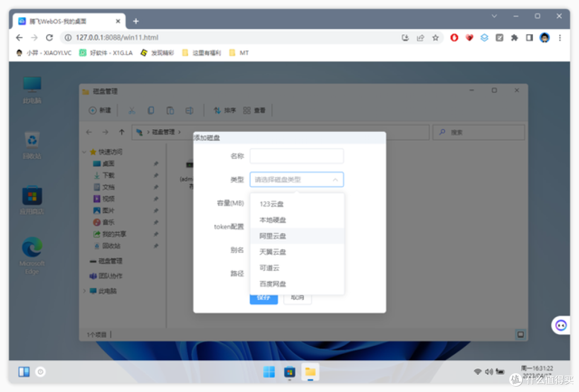Click 磁盘管理 in the address breadcrumb
579x392 pixels.
163,132
